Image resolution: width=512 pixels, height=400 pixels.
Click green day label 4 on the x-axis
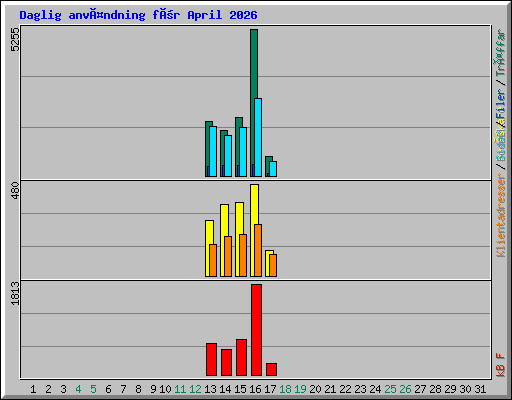click(78, 389)
